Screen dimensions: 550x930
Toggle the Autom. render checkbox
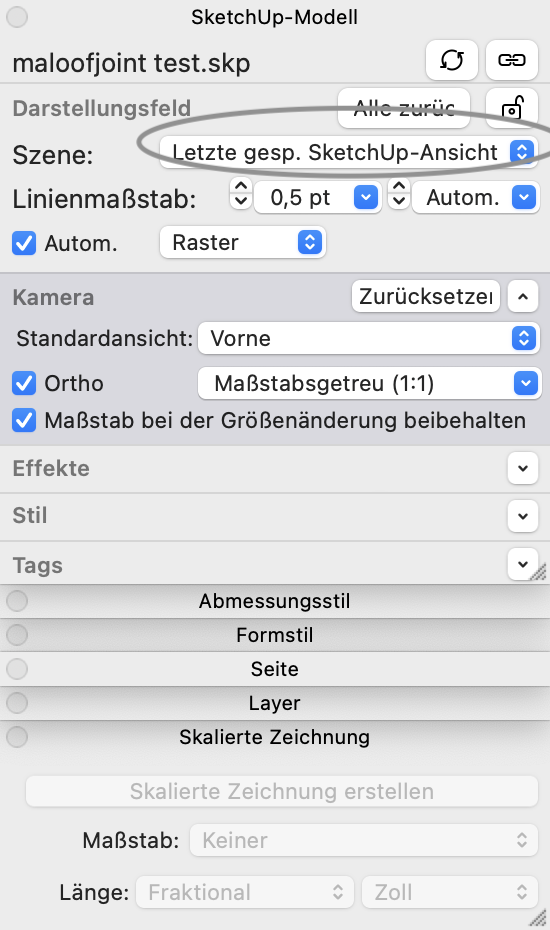[24, 243]
